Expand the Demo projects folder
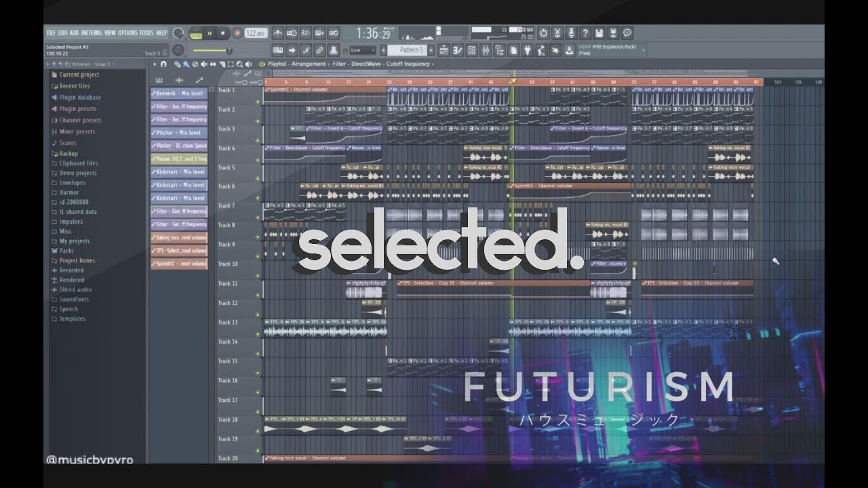 tap(73, 173)
